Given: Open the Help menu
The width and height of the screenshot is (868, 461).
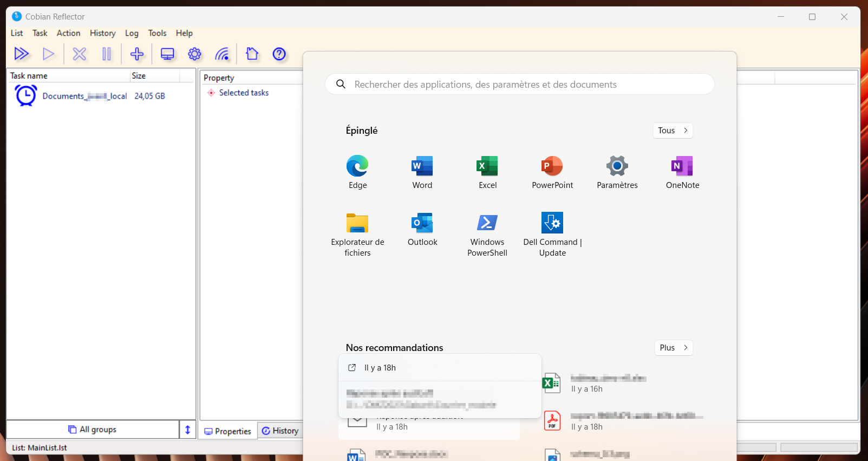Looking at the screenshot, I should point(184,33).
